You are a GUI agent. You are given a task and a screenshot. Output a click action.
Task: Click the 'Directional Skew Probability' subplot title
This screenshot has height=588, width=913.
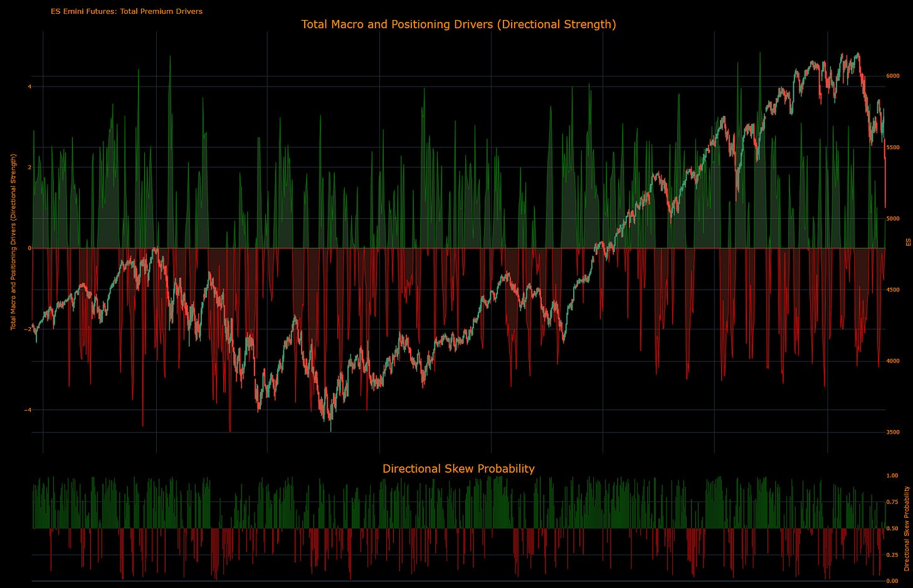pos(458,468)
